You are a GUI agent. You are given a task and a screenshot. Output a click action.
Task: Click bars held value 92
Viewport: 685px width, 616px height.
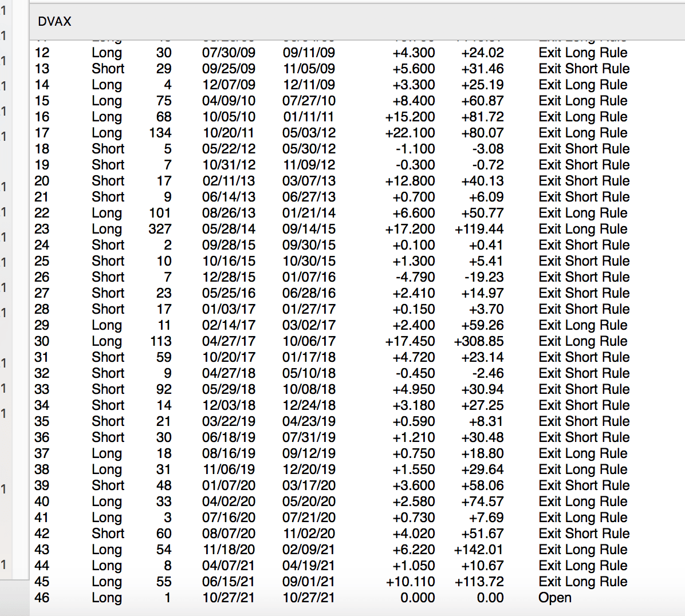164,389
